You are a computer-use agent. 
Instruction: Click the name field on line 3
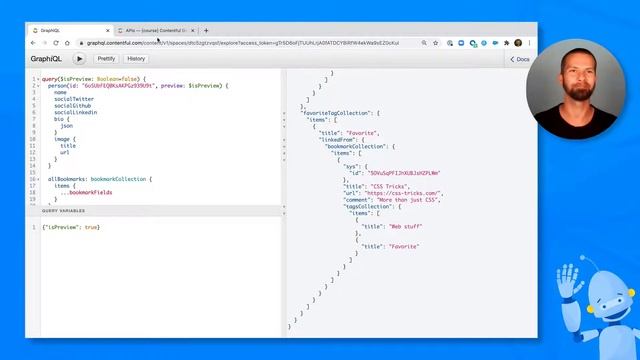point(60,93)
